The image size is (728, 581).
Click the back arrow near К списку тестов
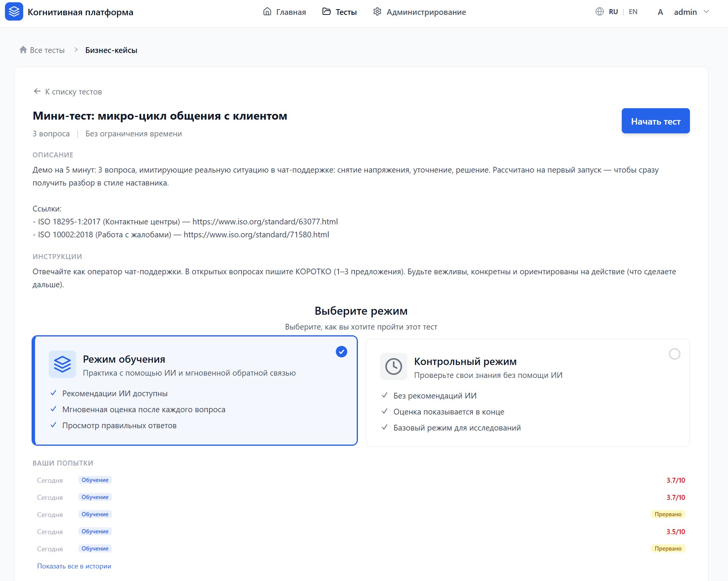[37, 91]
